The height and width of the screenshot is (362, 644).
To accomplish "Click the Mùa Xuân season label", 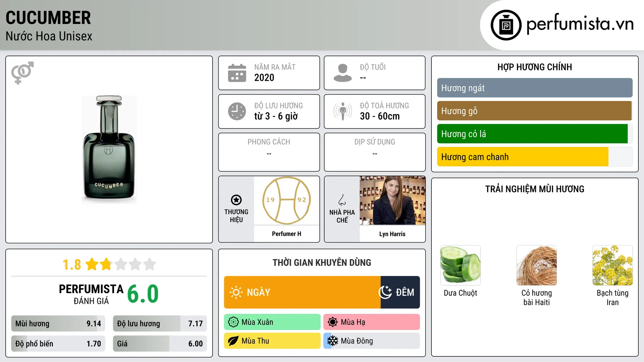I will tap(257, 322).
